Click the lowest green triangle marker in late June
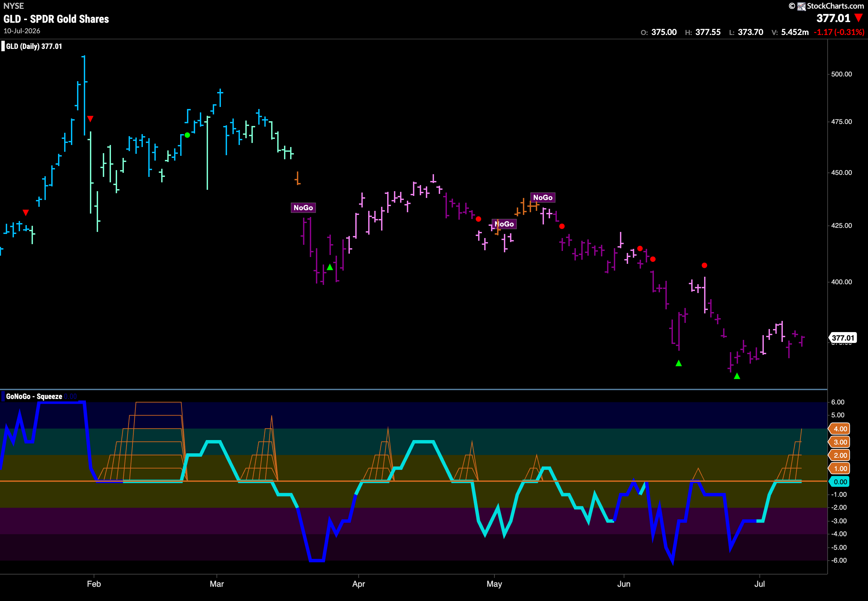Image resolution: width=868 pixels, height=601 pixels. (737, 376)
